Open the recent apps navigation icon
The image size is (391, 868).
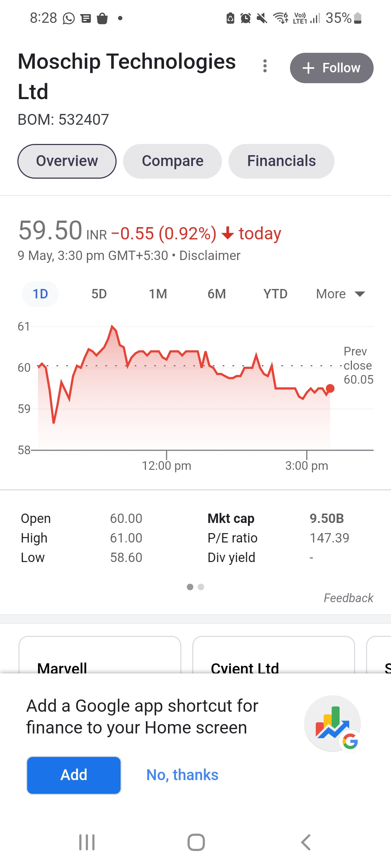87,842
